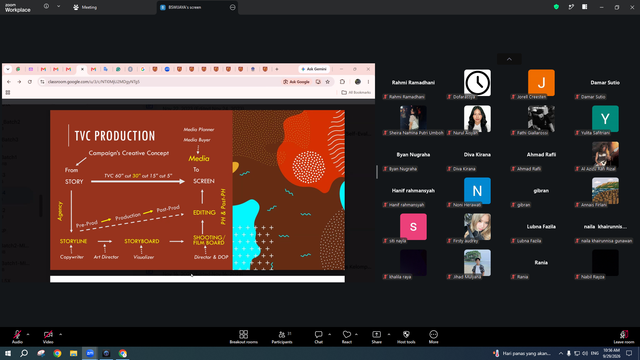640x360 pixels.
Task: Open the Participants panel
Action: click(x=282, y=337)
